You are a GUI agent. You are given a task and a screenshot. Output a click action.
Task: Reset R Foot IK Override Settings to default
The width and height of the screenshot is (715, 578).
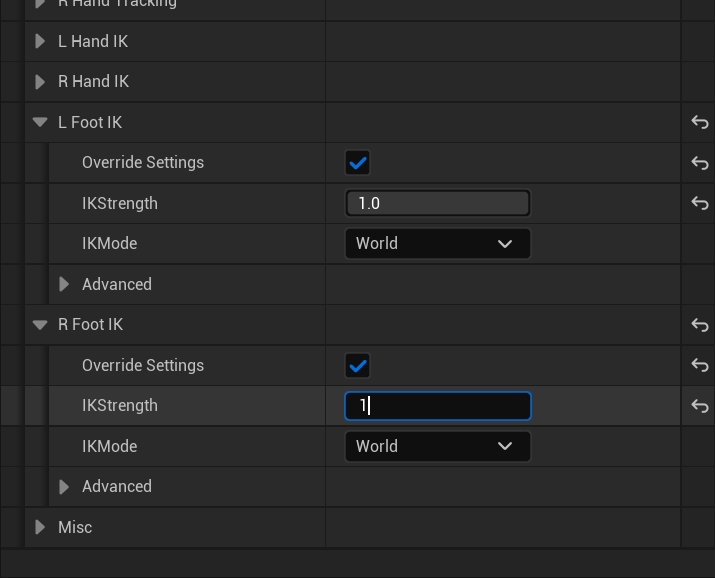(699, 365)
